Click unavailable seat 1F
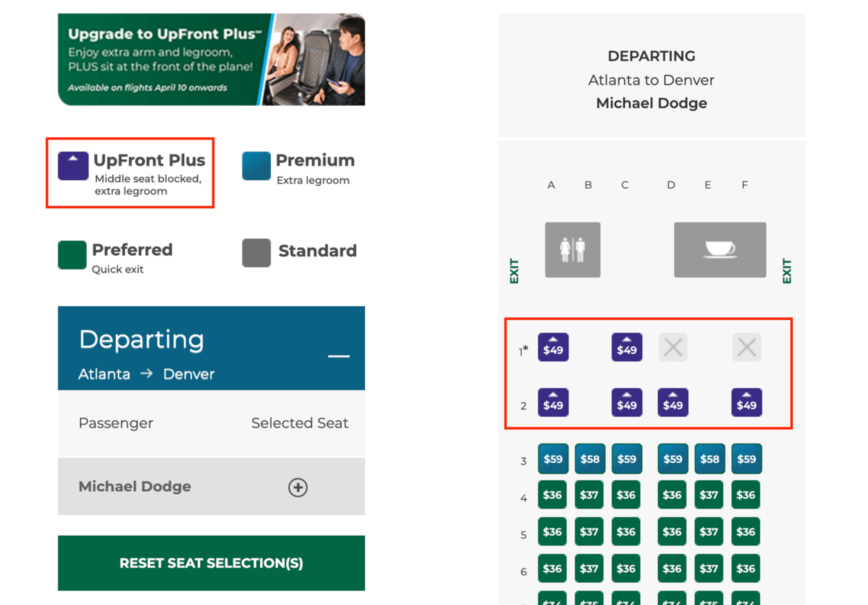The image size is (868, 605). [x=747, y=347]
